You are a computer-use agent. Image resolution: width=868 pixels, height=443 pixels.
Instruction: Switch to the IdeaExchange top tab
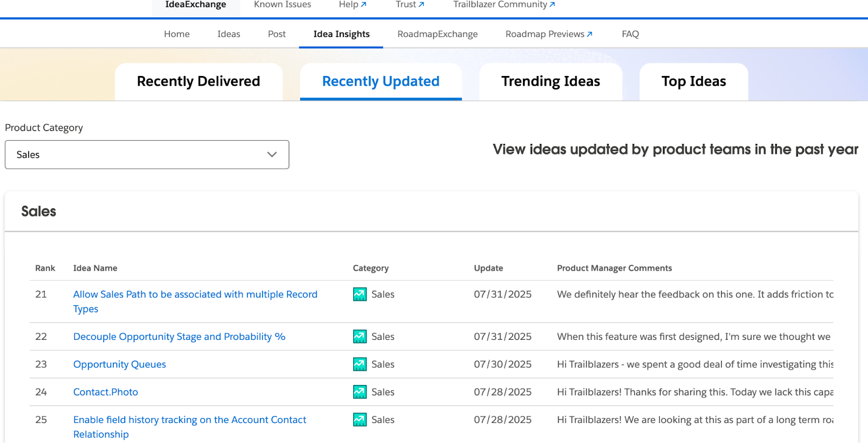(196, 5)
